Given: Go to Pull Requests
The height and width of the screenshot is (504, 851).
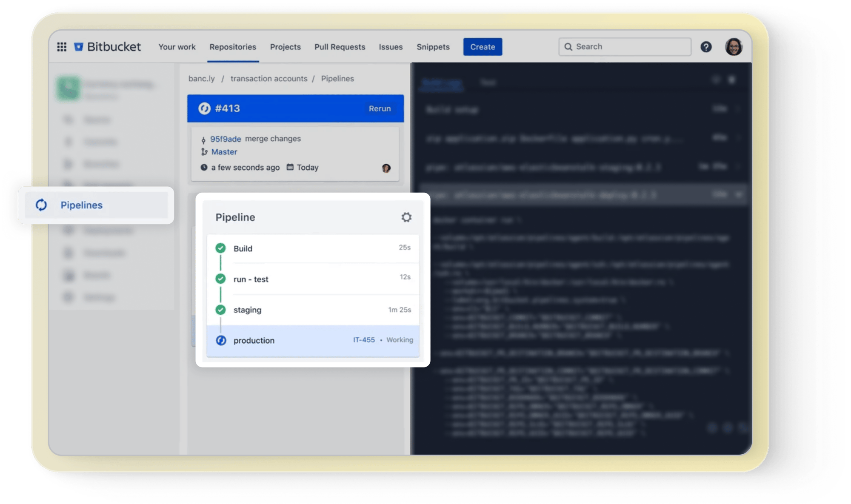Looking at the screenshot, I should (340, 47).
